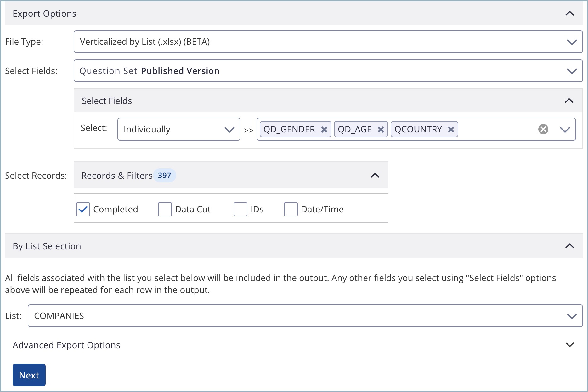This screenshot has height=392, width=588.
Task: Collapse the Records & Filters section chevron
Action: pyautogui.click(x=375, y=175)
